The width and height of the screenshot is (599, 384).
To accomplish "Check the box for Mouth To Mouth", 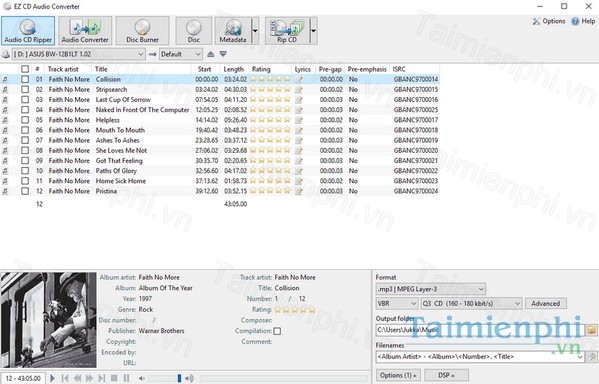I will [x=25, y=130].
